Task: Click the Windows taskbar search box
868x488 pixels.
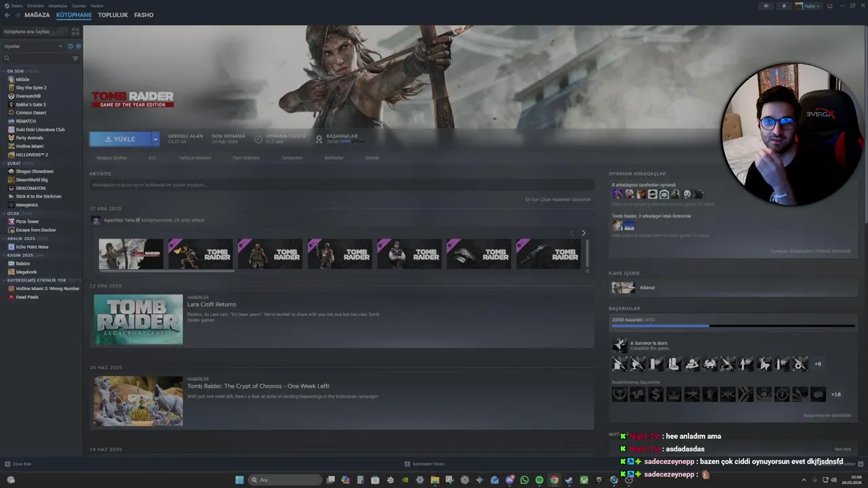Action: (x=284, y=480)
